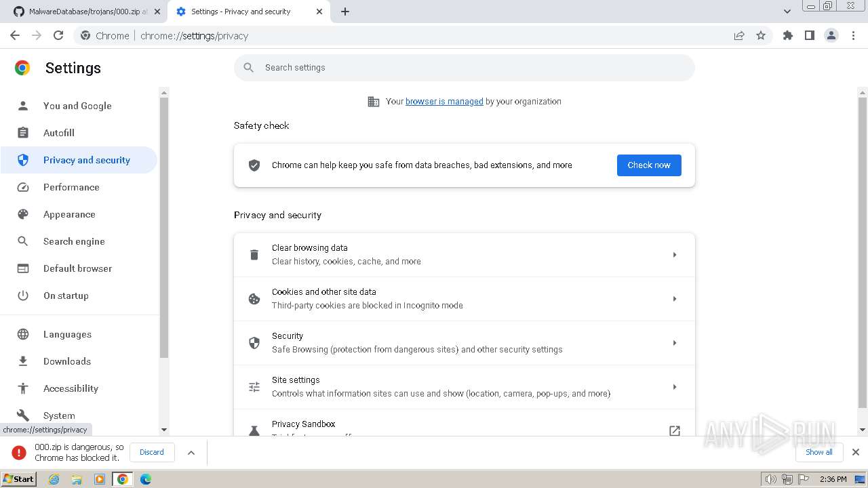Viewport: 868px width, 488px height.
Task: Click the building icon beside the managed browser notice
Action: point(374,102)
